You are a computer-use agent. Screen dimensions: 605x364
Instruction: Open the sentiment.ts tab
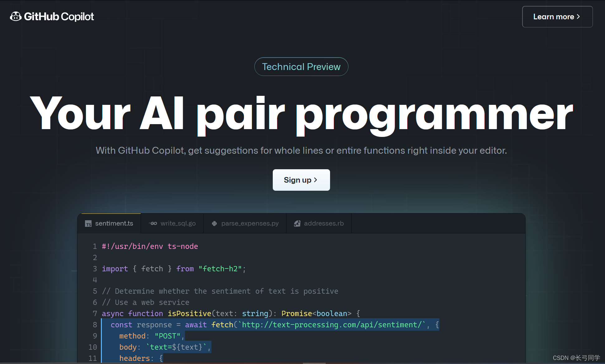point(114,223)
